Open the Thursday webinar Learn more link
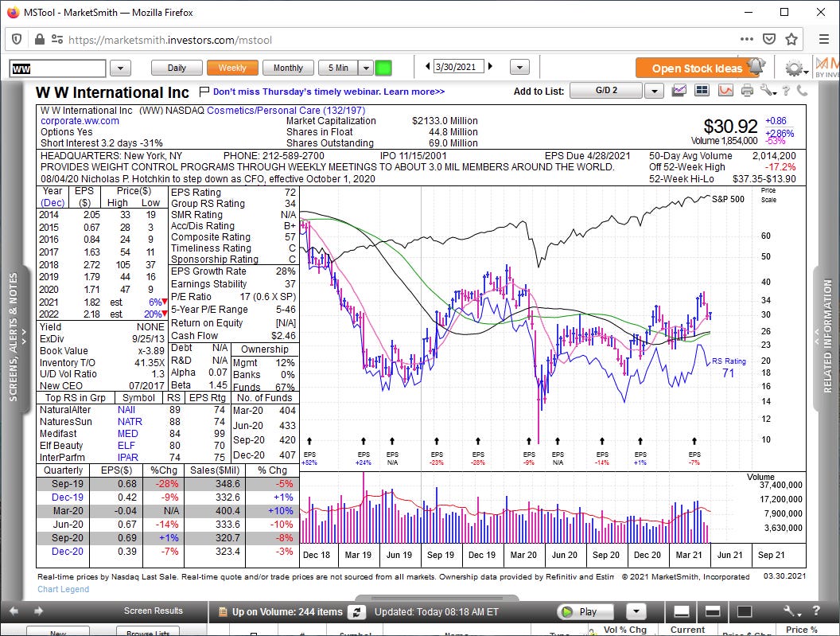This screenshot has width=840, height=636. 329,92
